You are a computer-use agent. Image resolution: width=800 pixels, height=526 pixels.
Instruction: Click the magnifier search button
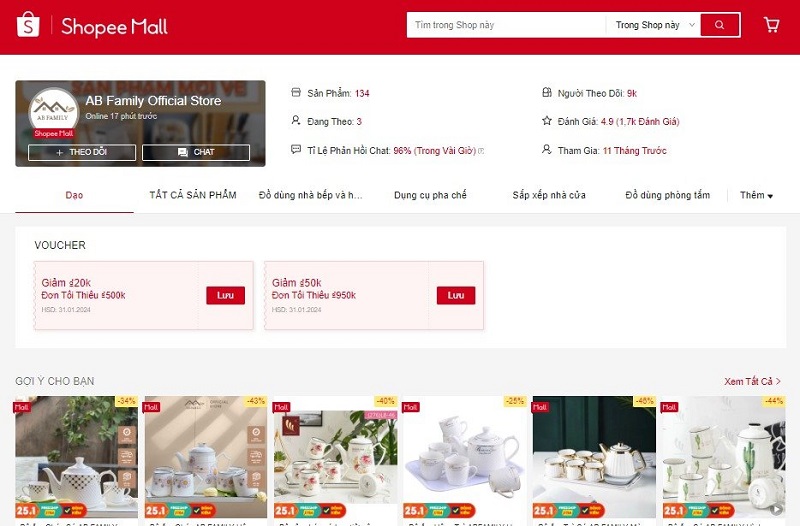tap(718, 25)
